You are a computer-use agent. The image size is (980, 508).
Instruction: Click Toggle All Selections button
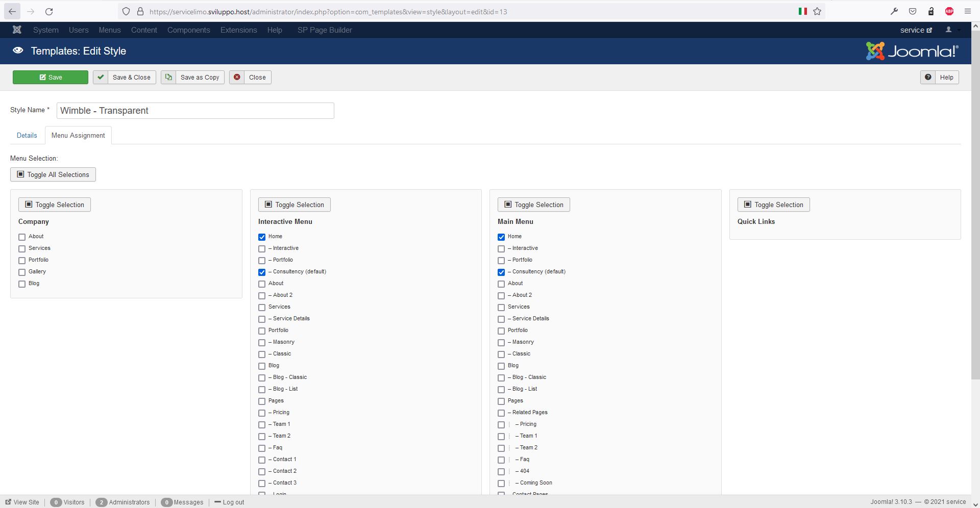(53, 175)
